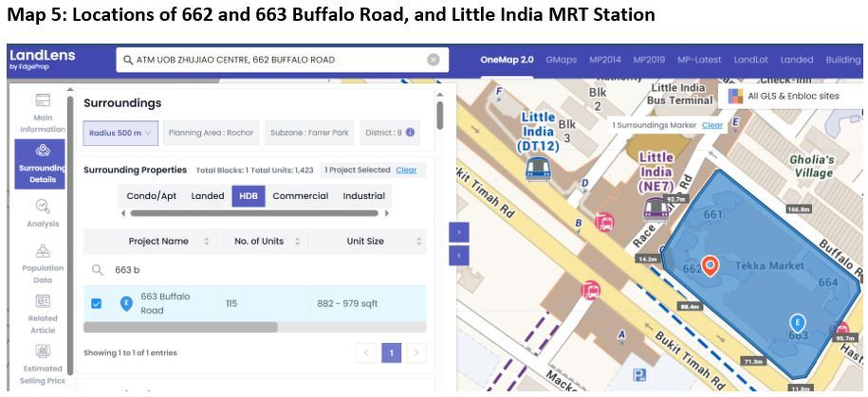Click District 8 info icon
The image size is (868, 397).
pyautogui.click(x=411, y=133)
